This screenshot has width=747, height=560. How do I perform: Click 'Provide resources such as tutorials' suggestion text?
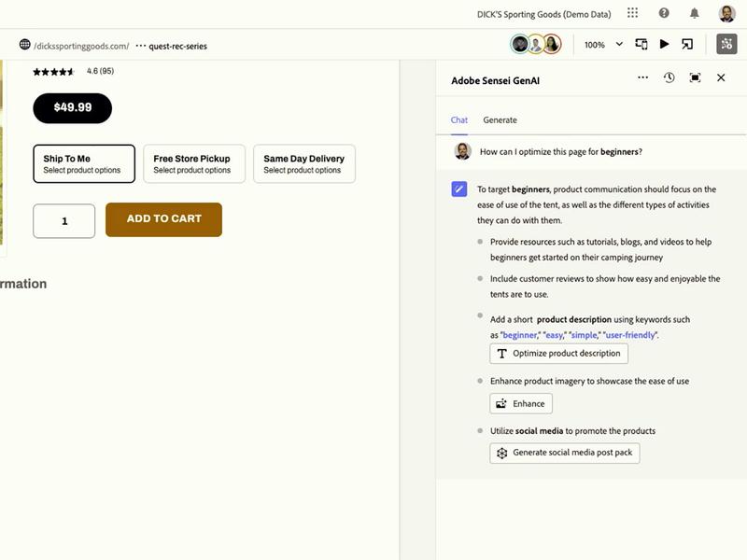tap(600, 249)
